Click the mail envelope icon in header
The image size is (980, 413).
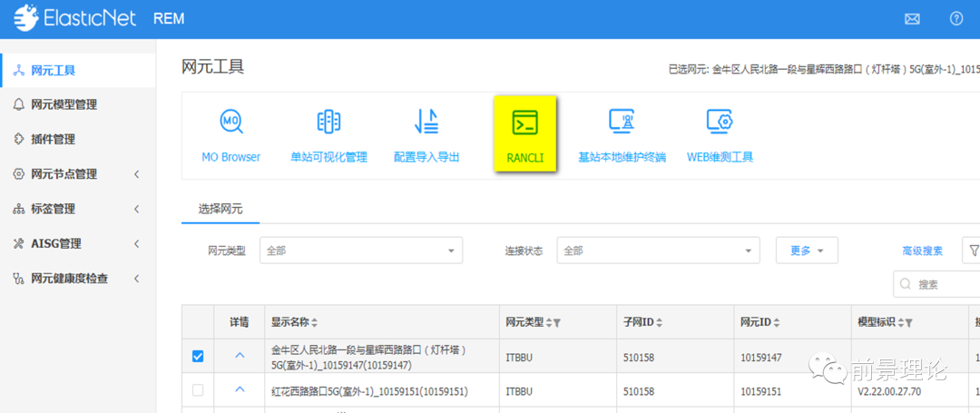coord(913,19)
